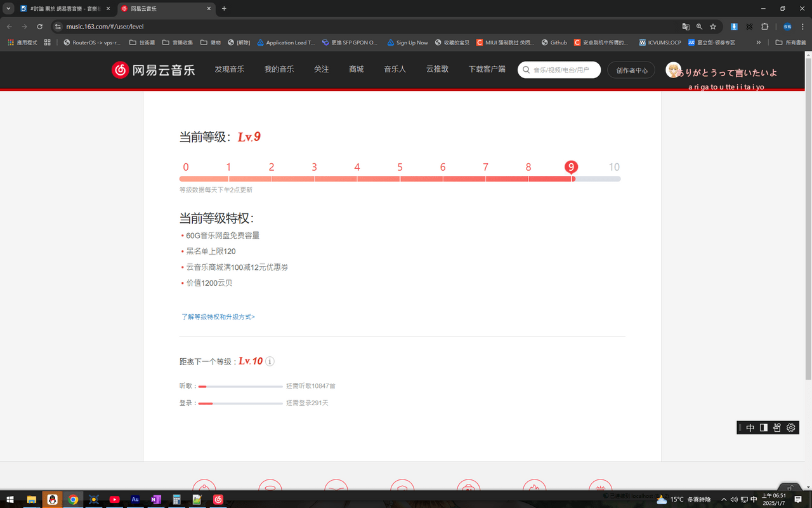Expand the 技術類 bookmark folder
Viewport: 812px width, 508px height.
click(142, 43)
